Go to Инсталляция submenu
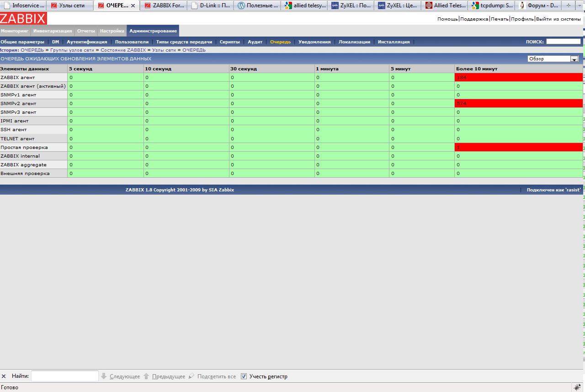The width and height of the screenshot is (585, 392). tap(394, 42)
